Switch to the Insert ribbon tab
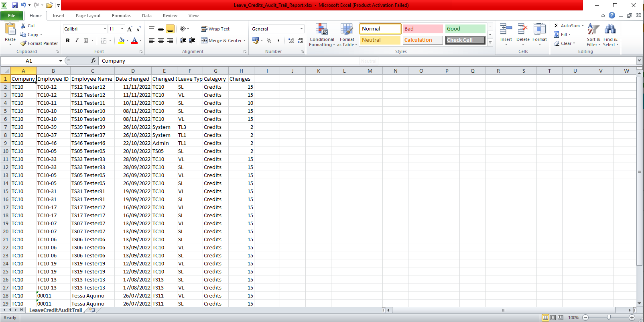644x322 pixels. pyautogui.click(x=59, y=16)
